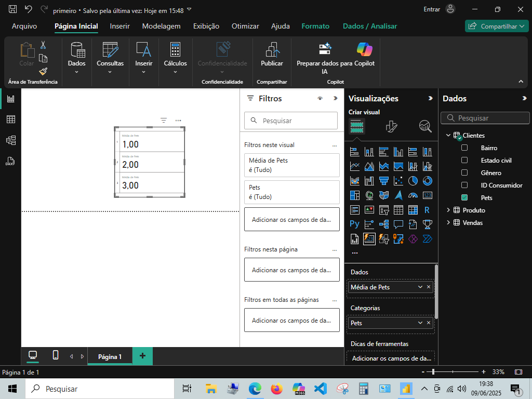Add a new page with plus button
Screen dimensions: 532x399
[142, 355]
